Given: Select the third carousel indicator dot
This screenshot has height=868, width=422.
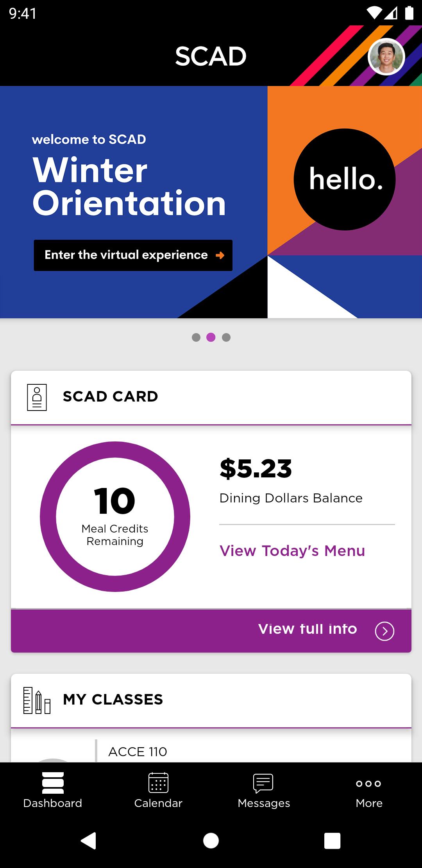Looking at the screenshot, I should point(225,337).
